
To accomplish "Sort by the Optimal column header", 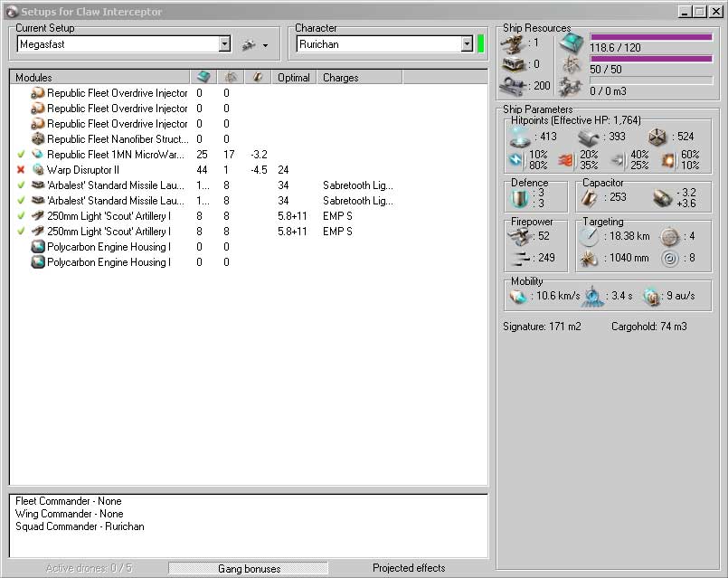I will point(294,77).
